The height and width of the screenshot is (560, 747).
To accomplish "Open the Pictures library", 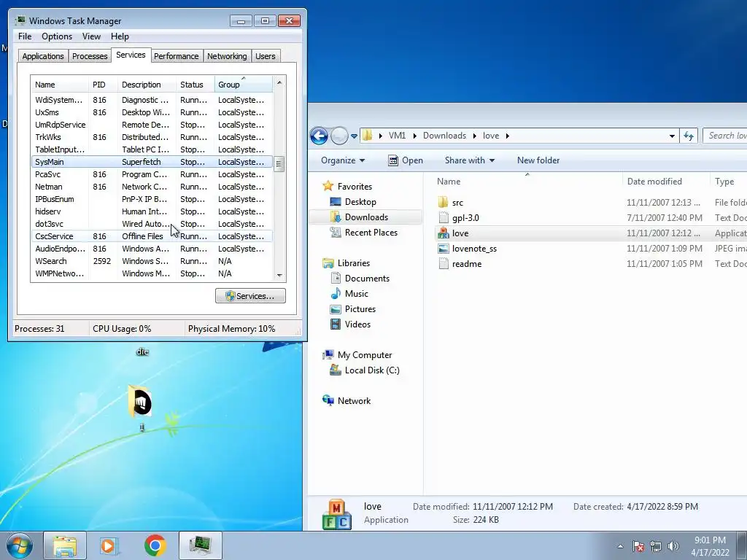I will [360, 308].
